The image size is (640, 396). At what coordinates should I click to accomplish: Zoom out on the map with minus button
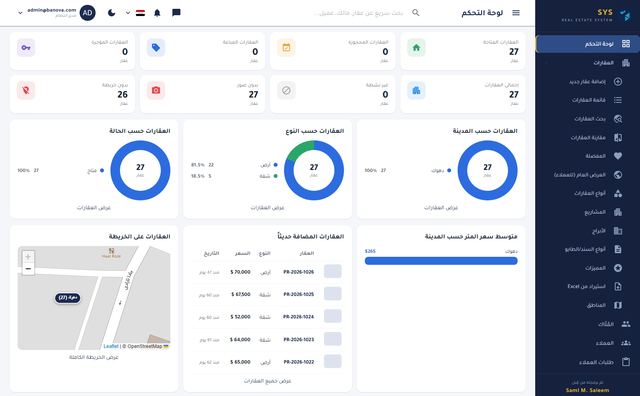coord(28,269)
